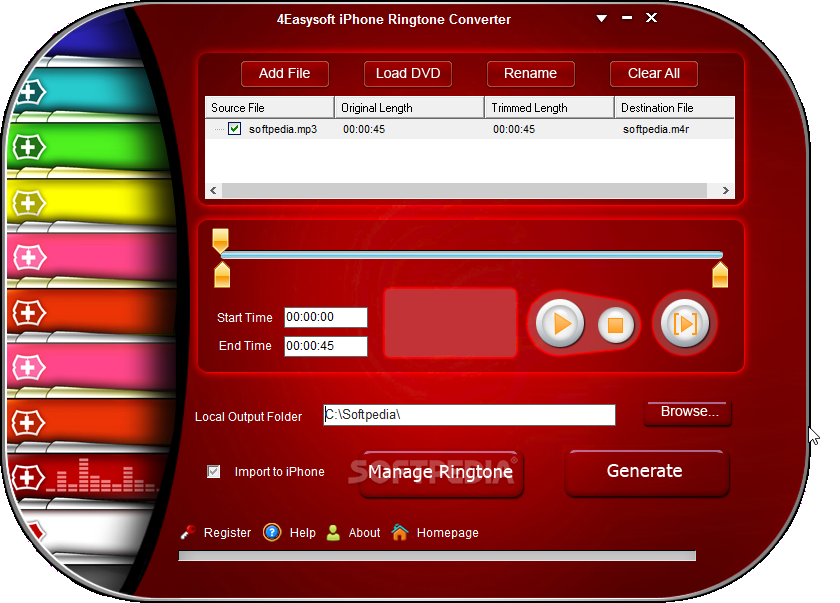The width and height of the screenshot is (840, 603).
Task: Select the softpedia.m4r destination cell
Action: click(656, 129)
